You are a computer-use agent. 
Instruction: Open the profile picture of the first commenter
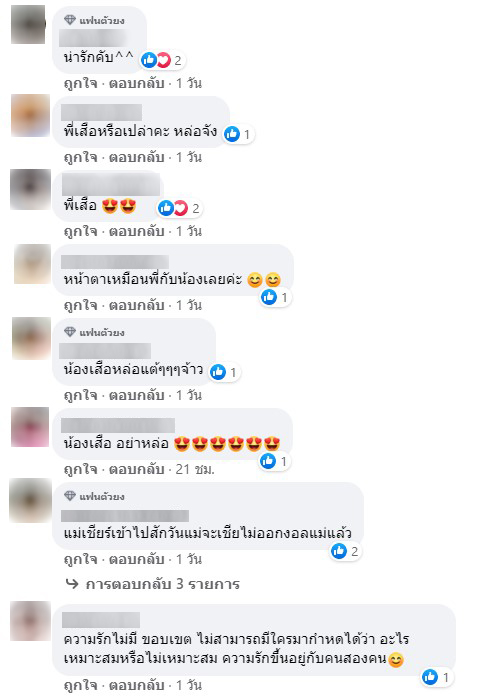pos(28,24)
